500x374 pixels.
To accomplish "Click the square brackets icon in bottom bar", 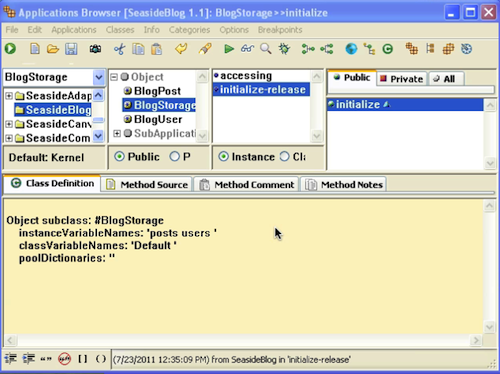I will (x=83, y=359).
